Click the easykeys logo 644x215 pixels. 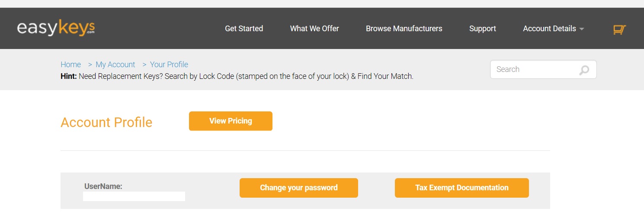click(x=56, y=28)
